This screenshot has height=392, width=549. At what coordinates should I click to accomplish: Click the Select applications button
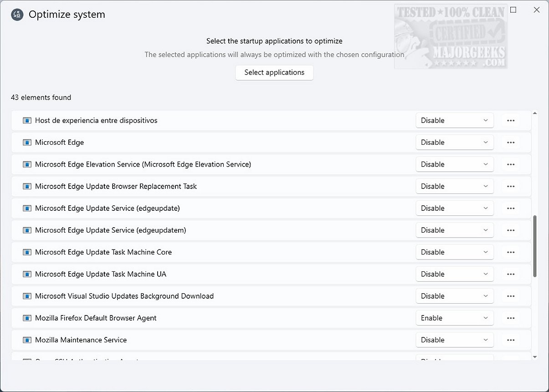pyautogui.click(x=274, y=72)
